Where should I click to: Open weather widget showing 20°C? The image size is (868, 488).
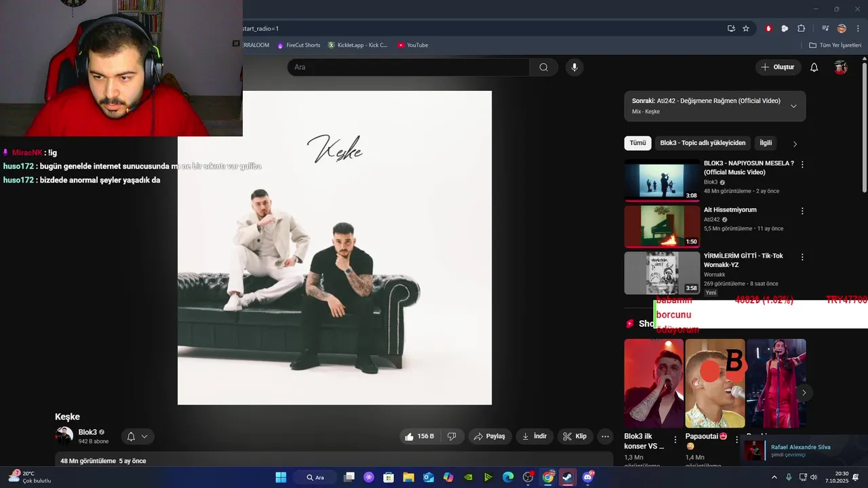[x=30, y=477]
